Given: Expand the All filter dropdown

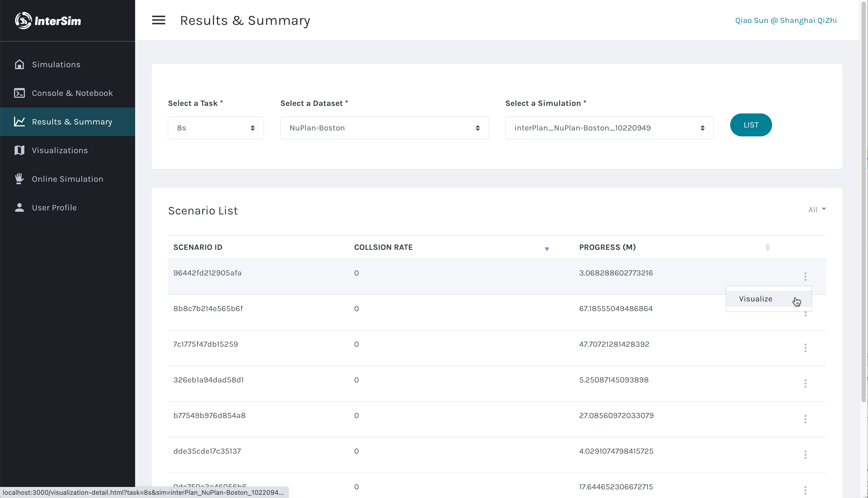Looking at the screenshot, I should [x=817, y=209].
